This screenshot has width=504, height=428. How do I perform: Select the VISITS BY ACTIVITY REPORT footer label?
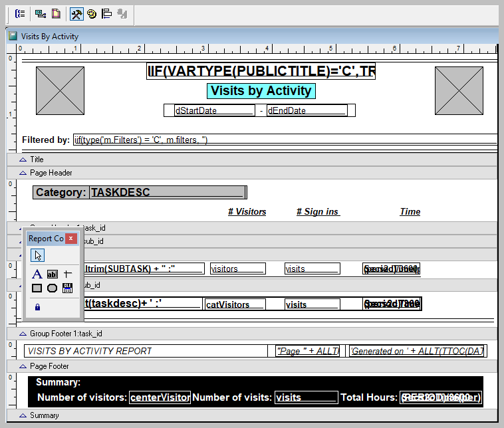146,351
